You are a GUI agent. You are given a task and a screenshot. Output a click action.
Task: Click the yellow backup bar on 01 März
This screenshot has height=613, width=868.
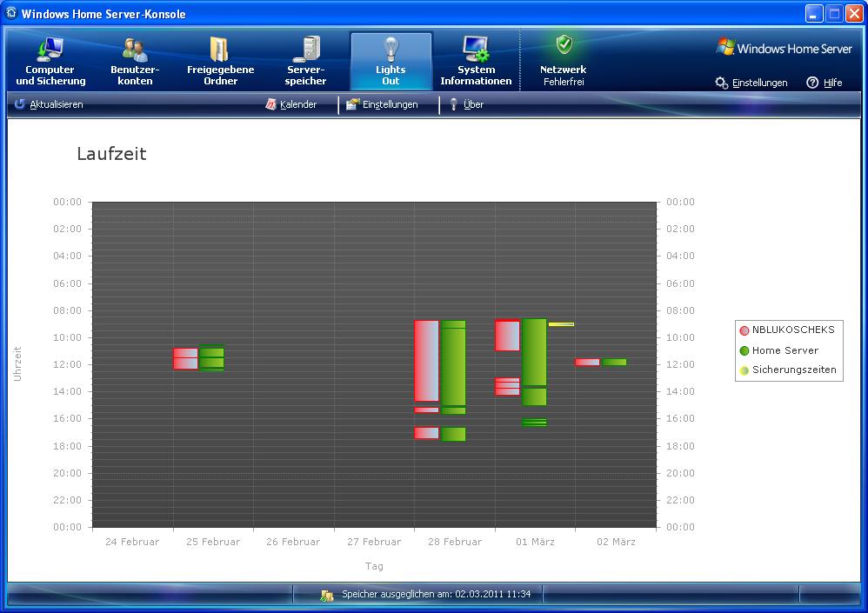[561, 324]
